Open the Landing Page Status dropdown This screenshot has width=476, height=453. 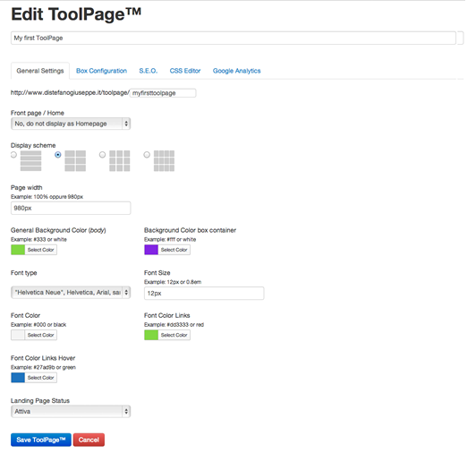(x=71, y=412)
